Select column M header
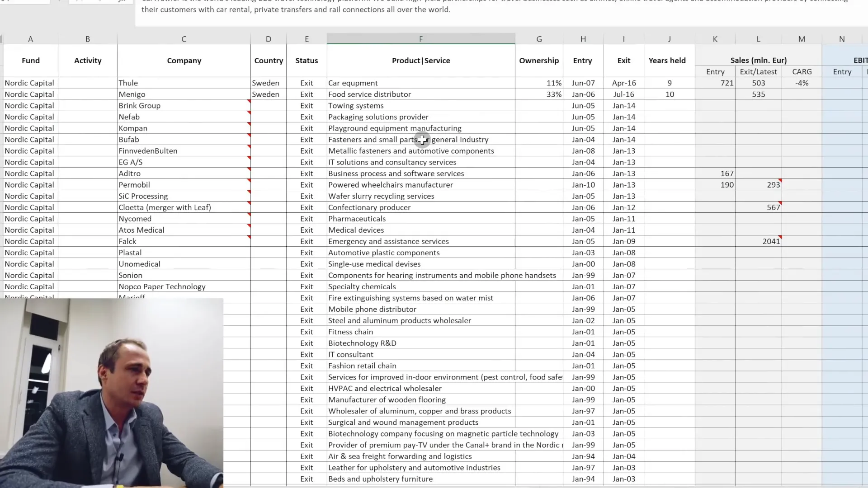 (x=802, y=39)
